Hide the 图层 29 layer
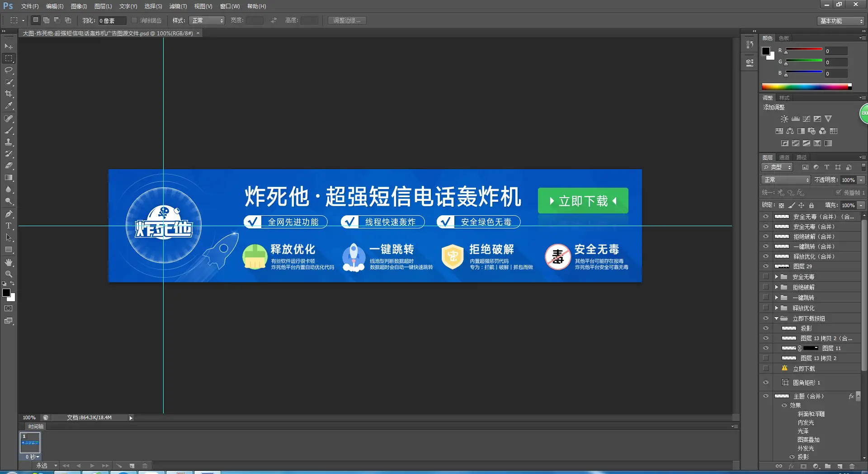 coord(766,266)
